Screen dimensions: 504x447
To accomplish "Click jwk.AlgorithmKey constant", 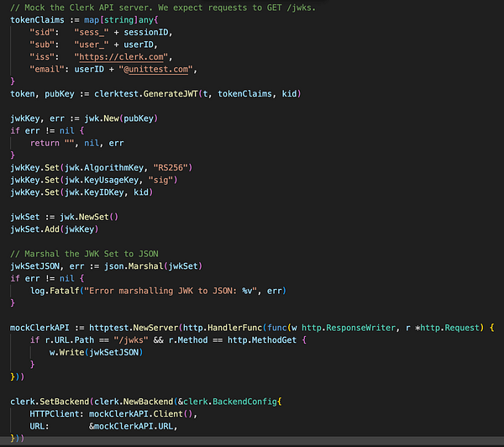I will click(x=104, y=167).
